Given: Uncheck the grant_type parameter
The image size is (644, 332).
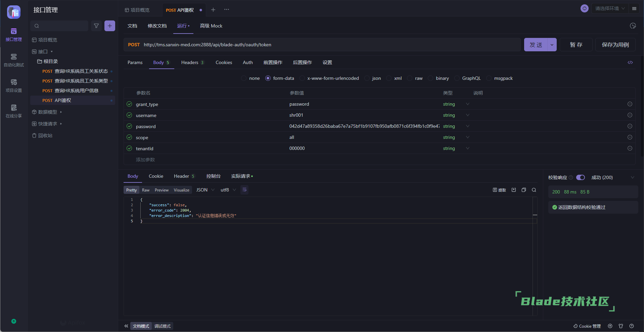Looking at the screenshot, I should [x=129, y=104].
